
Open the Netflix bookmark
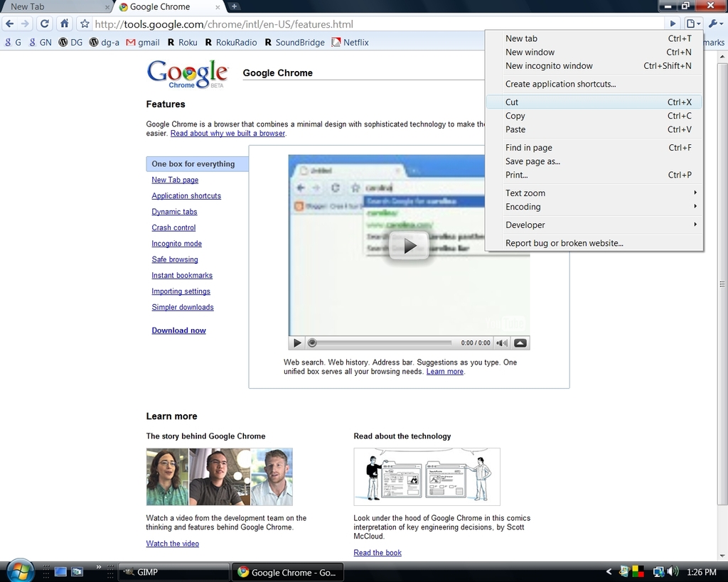[x=350, y=42]
